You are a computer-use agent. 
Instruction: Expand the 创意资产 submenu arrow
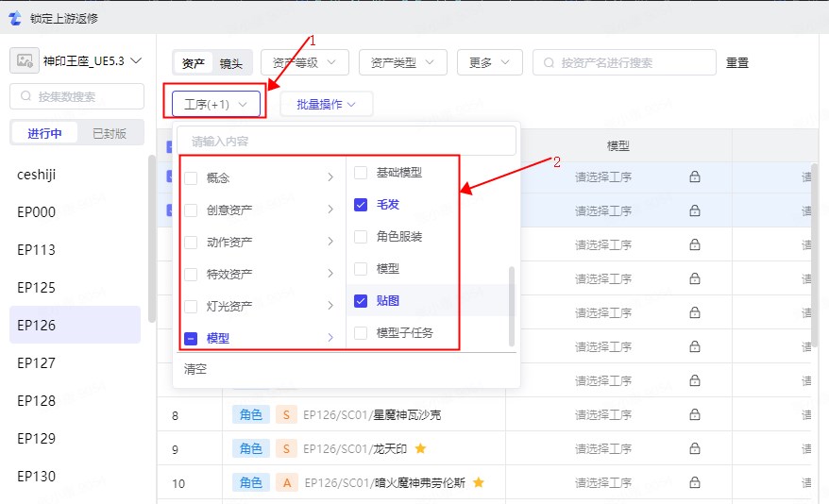pos(330,210)
